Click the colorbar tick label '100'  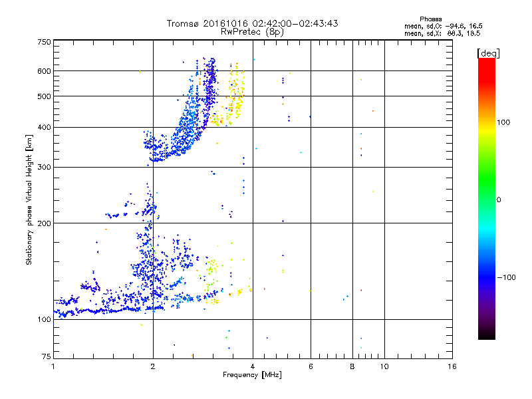click(x=503, y=122)
